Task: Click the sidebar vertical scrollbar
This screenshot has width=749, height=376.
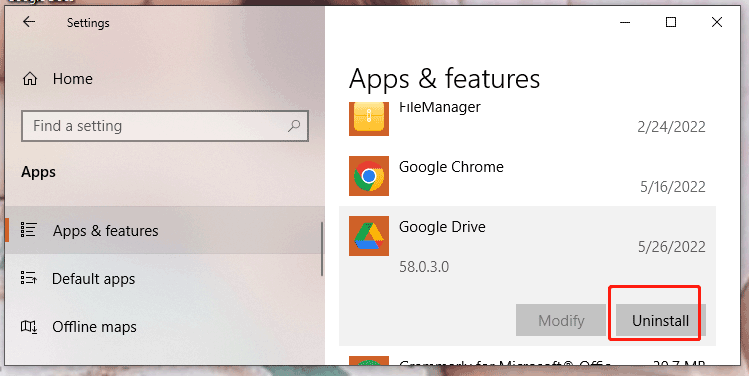Action: [322, 248]
